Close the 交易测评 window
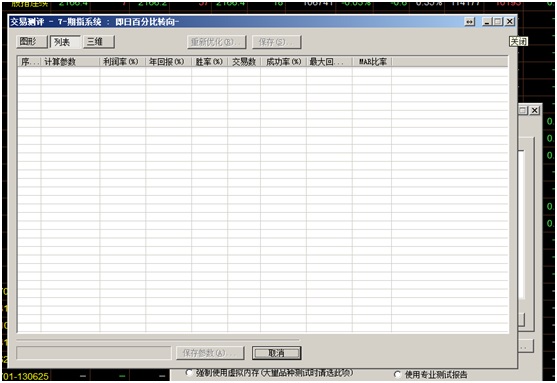This screenshot has height=383, width=557. [x=510, y=22]
